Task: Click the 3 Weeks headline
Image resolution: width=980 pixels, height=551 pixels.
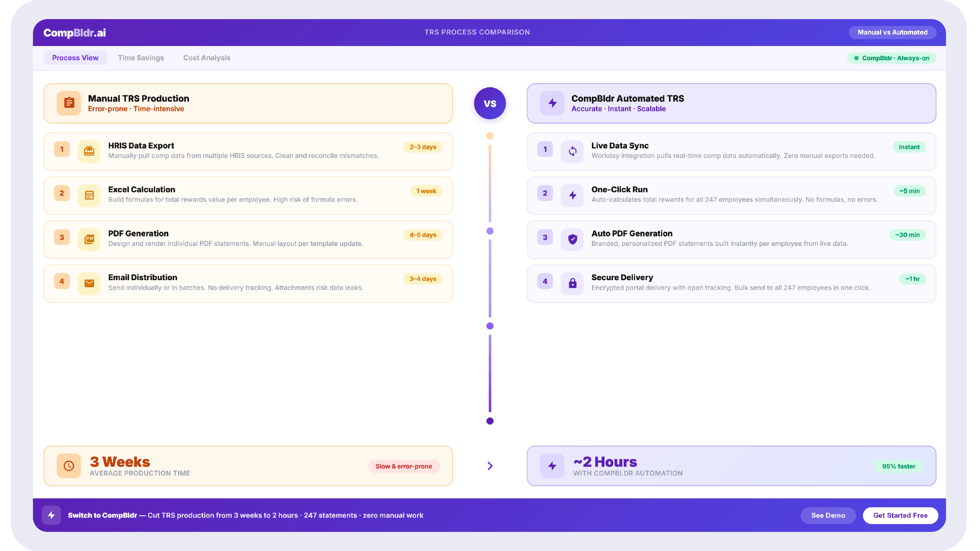Action: point(120,462)
